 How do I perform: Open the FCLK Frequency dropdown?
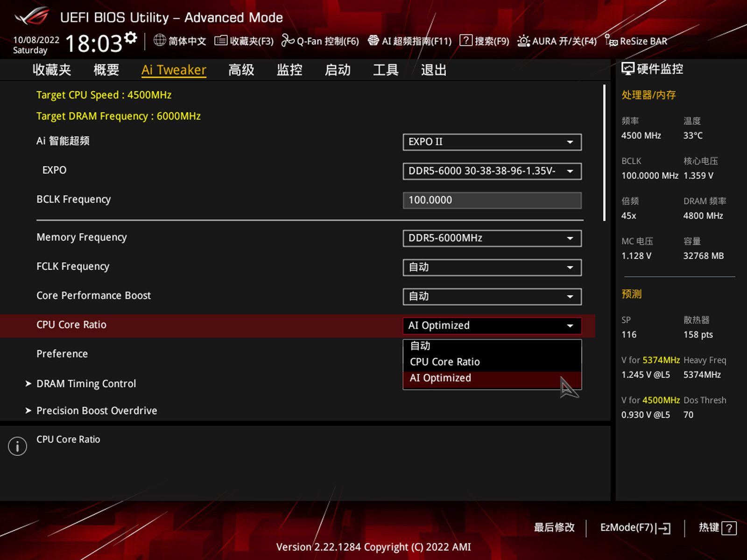pos(492,267)
